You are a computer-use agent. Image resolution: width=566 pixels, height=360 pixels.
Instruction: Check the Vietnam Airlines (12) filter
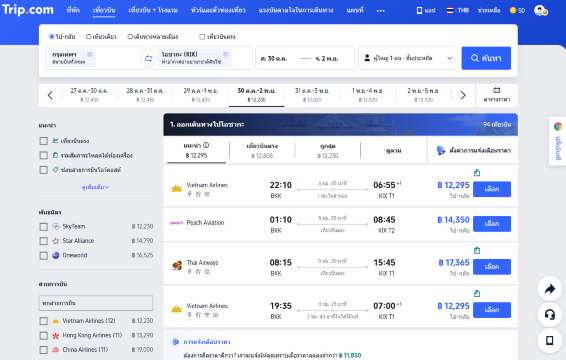tap(44, 321)
